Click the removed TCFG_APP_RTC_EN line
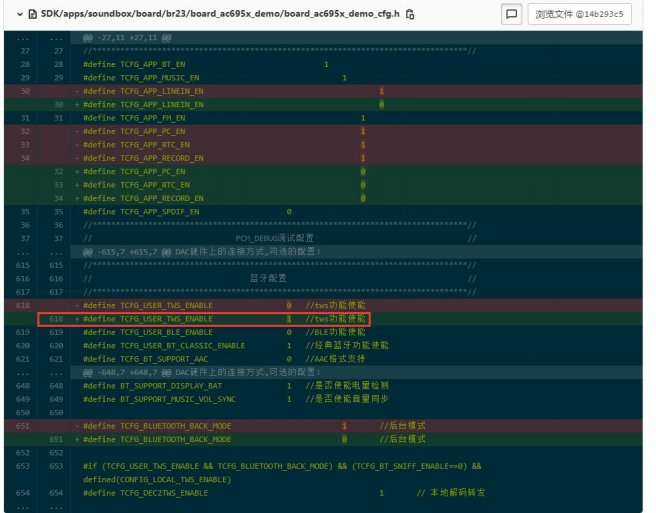This screenshot has width=656, height=513. point(356,145)
